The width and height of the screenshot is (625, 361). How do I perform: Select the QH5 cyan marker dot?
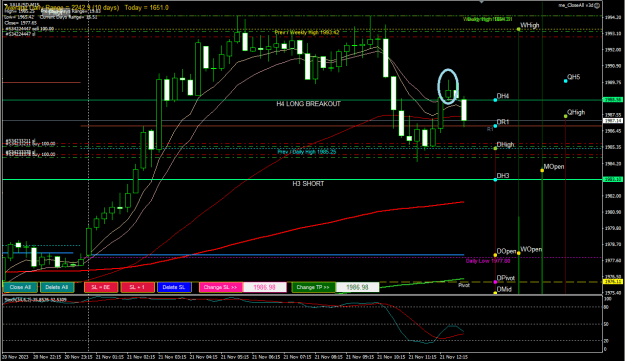[566, 81]
